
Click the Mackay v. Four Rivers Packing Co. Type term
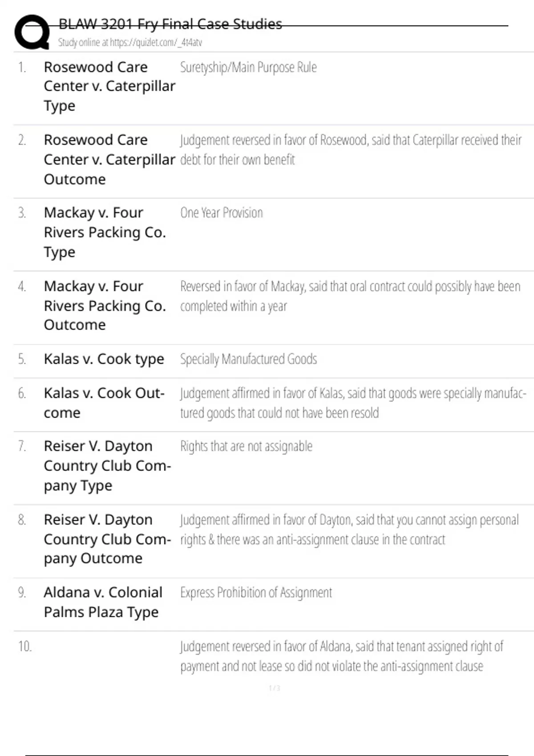coord(105,232)
